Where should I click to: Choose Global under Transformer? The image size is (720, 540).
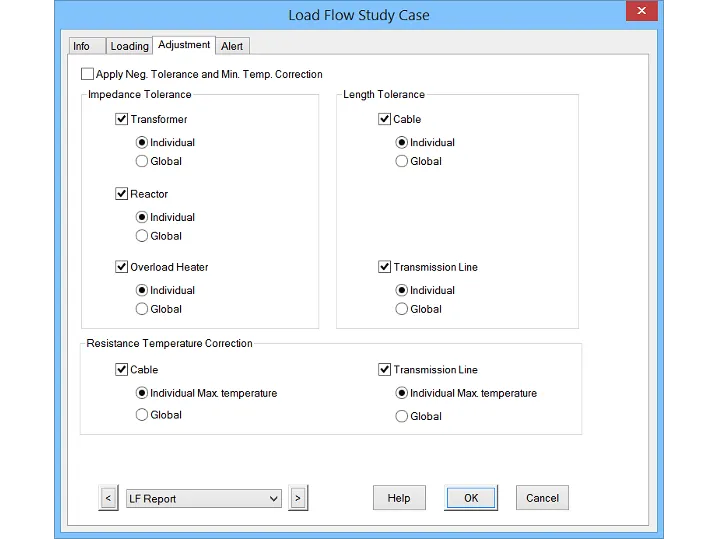coord(142,162)
